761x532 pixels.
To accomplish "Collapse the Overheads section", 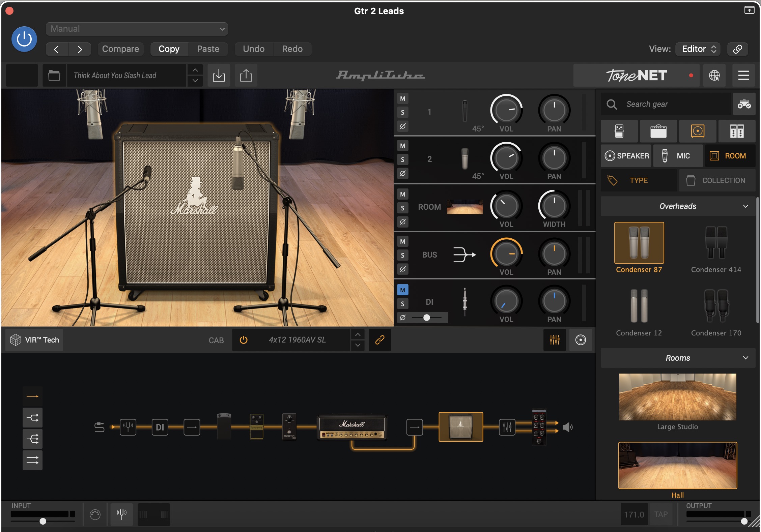I will pos(678,206).
